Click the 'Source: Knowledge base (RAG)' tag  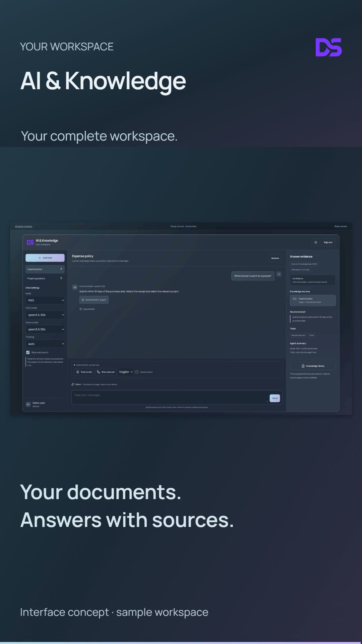tap(304, 264)
